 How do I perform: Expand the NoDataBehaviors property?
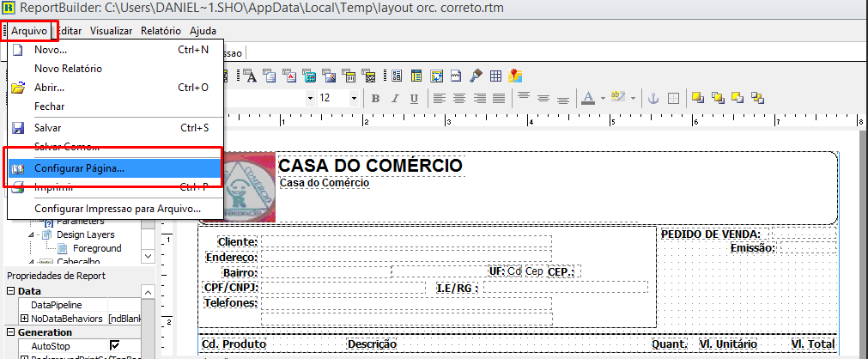coord(24,319)
